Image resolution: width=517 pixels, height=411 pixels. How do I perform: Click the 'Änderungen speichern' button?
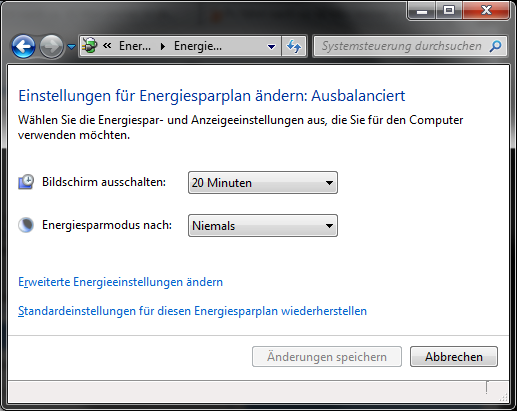pos(327,357)
